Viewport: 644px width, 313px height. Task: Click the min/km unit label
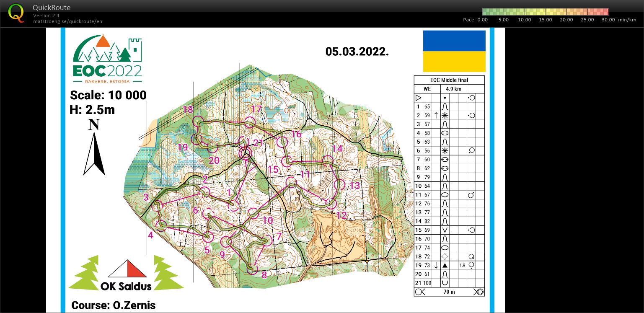[x=627, y=20]
